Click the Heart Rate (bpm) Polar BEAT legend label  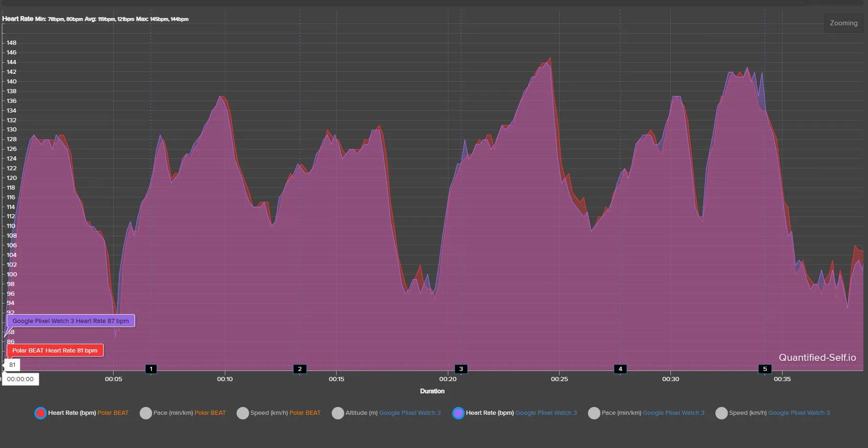pyautogui.click(x=88, y=413)
